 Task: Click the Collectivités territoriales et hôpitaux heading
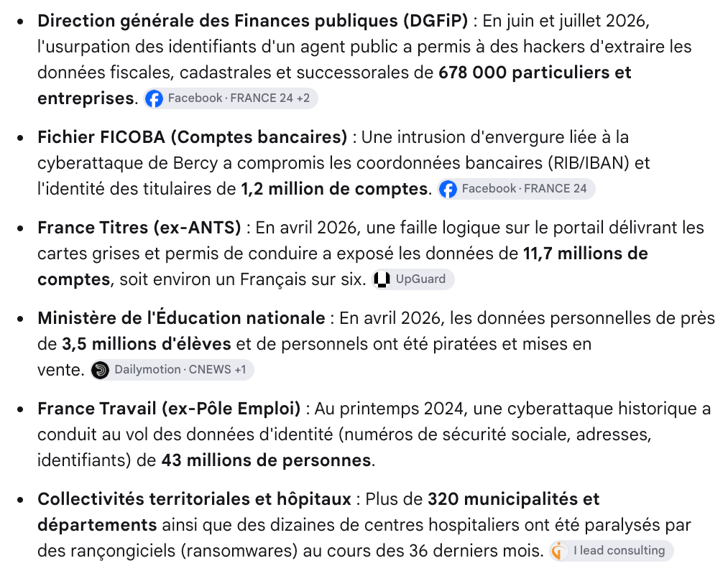tap(195, 499)
